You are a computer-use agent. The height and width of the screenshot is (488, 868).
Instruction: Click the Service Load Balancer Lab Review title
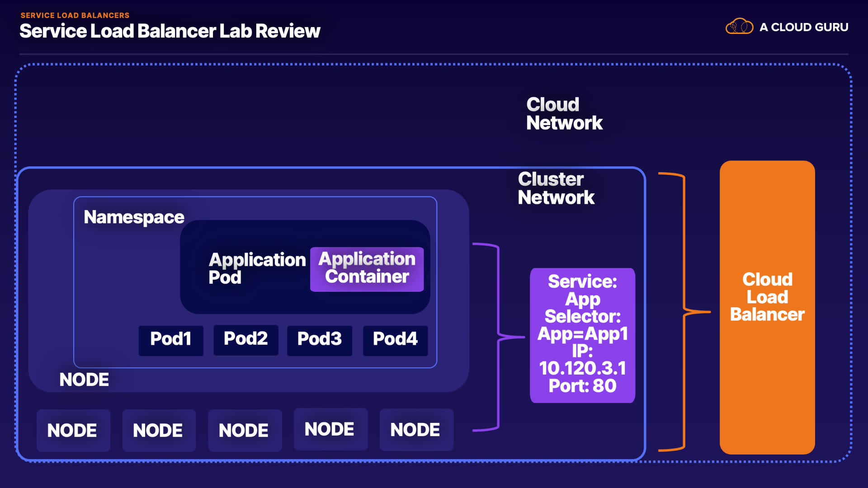coord(170,31)
